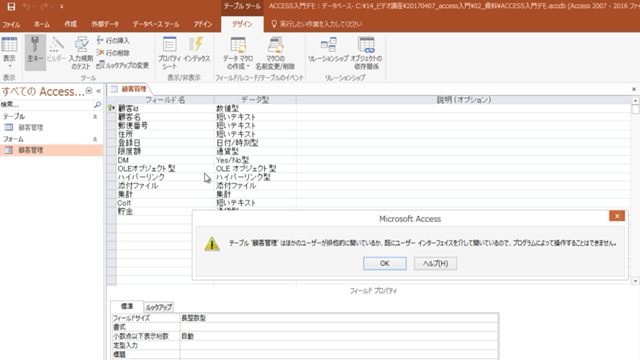640x360 pixels.
Task: Set the primary key with 主キー
Action: [35, 52]
